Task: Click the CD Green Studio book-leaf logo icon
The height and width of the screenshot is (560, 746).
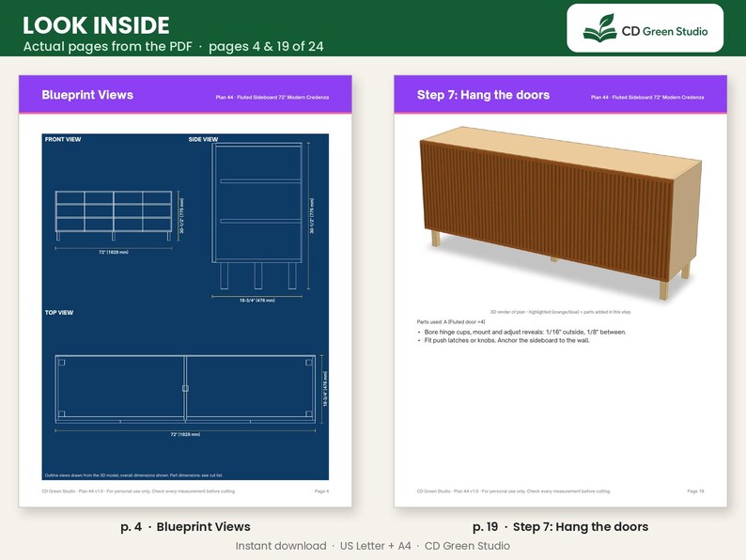Action: (600, 28)
